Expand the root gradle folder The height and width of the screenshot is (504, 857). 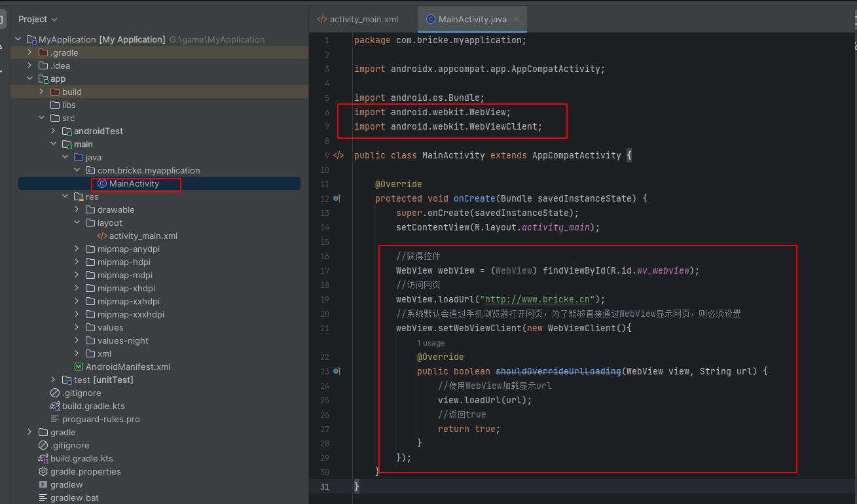pos(30,432)
